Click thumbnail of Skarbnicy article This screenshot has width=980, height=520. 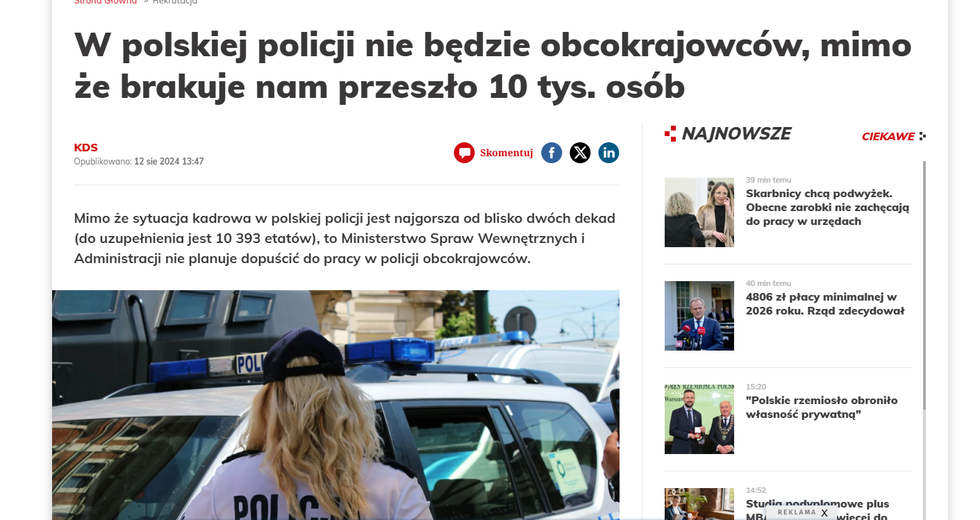click(699, 212)
